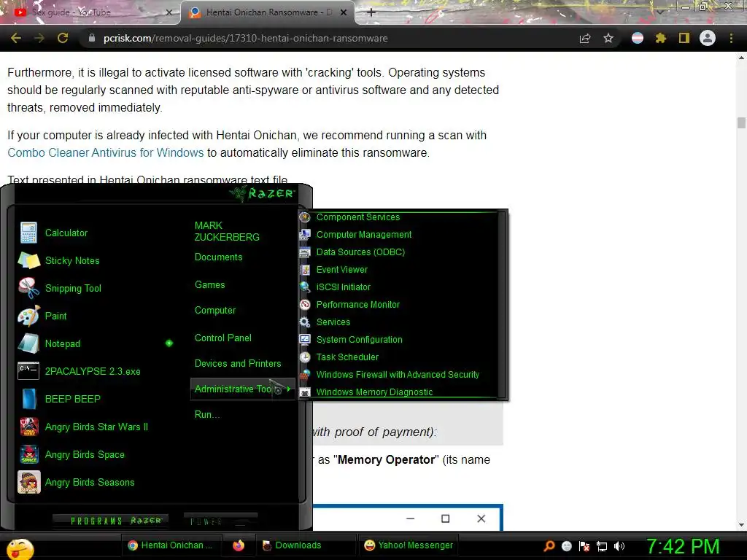Open Windows Memory Diagnostic icon
The width and height of the screenshot is (747, 560).
point(305,392)
